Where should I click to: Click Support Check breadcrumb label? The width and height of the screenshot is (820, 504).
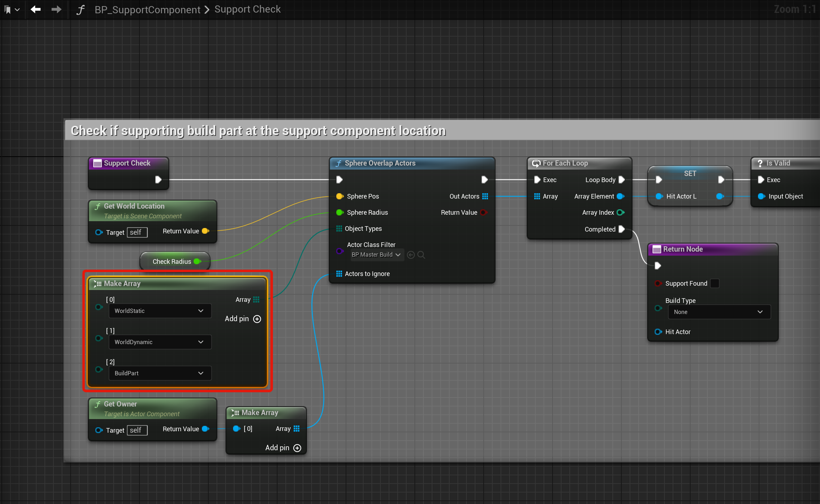coord(247,9)
